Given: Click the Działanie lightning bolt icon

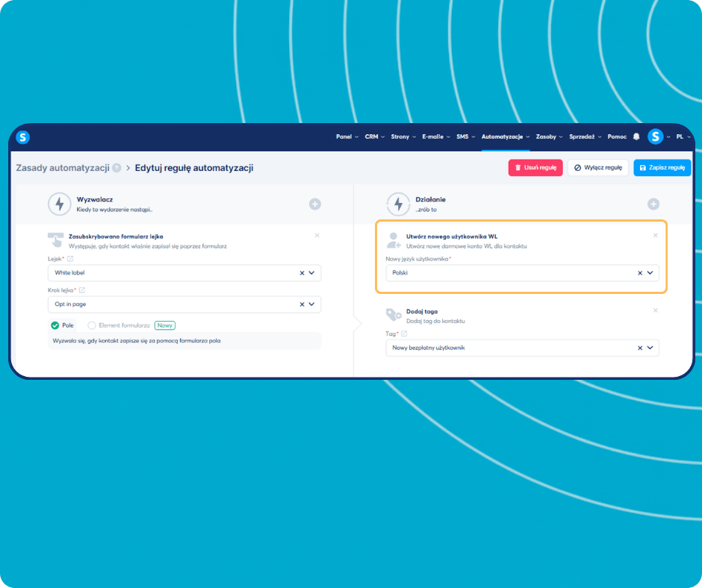Looking at the screenshot, I should [398, 204].
